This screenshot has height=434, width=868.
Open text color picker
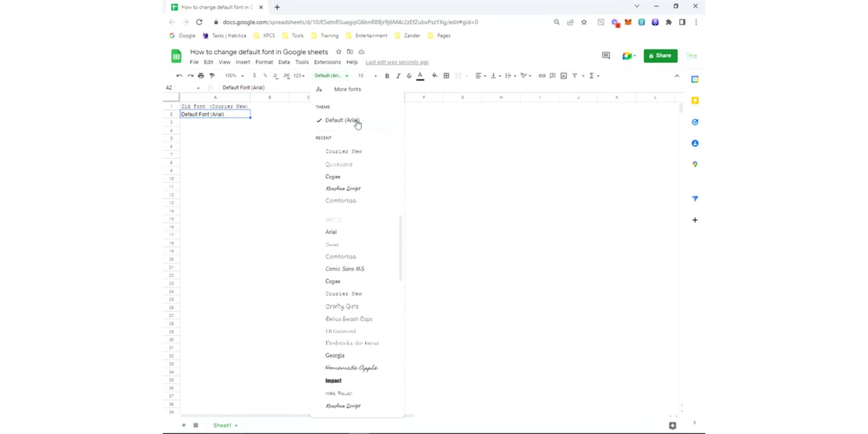420,76
